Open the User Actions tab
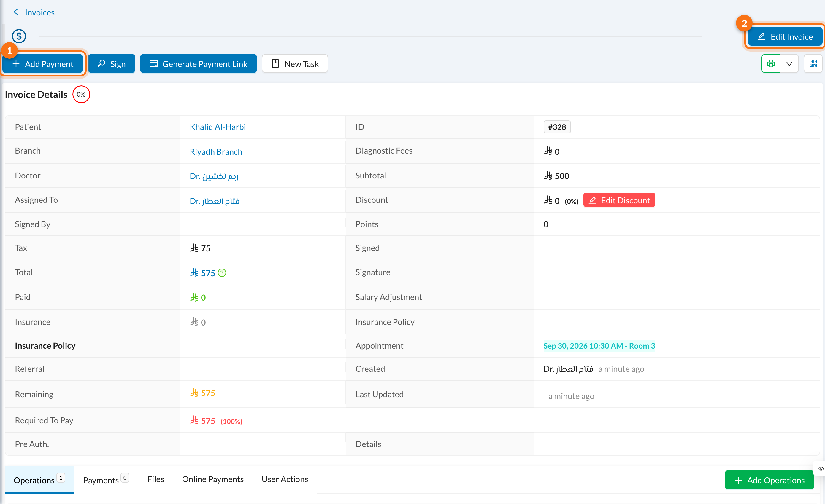Image resolution: width=825 pixels, height=504 pixels. coord(285,479)
